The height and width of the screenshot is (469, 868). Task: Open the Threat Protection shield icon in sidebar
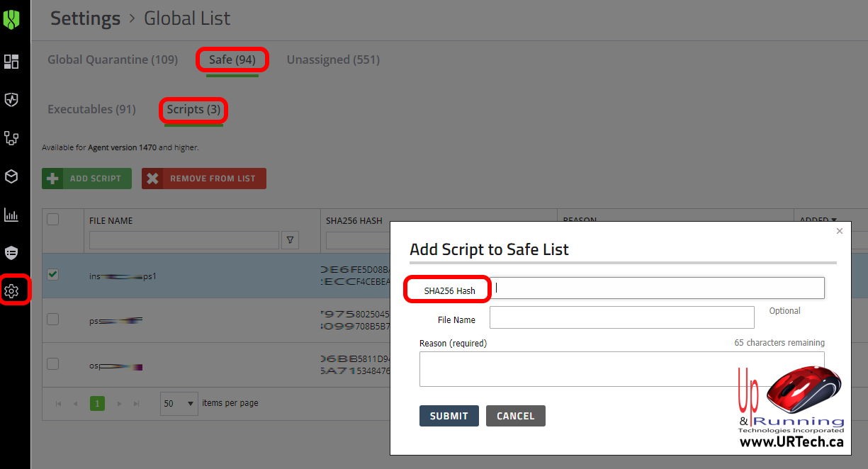click(11, 254)
